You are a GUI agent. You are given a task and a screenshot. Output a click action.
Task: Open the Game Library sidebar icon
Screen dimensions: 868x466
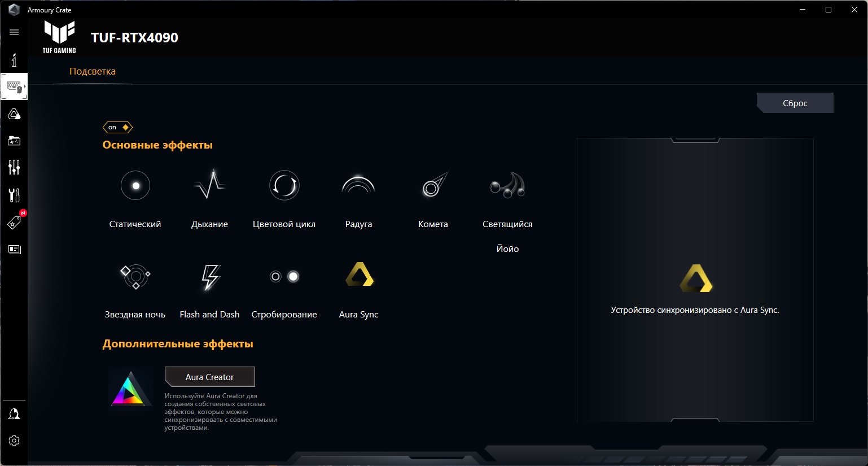[14, 141]
